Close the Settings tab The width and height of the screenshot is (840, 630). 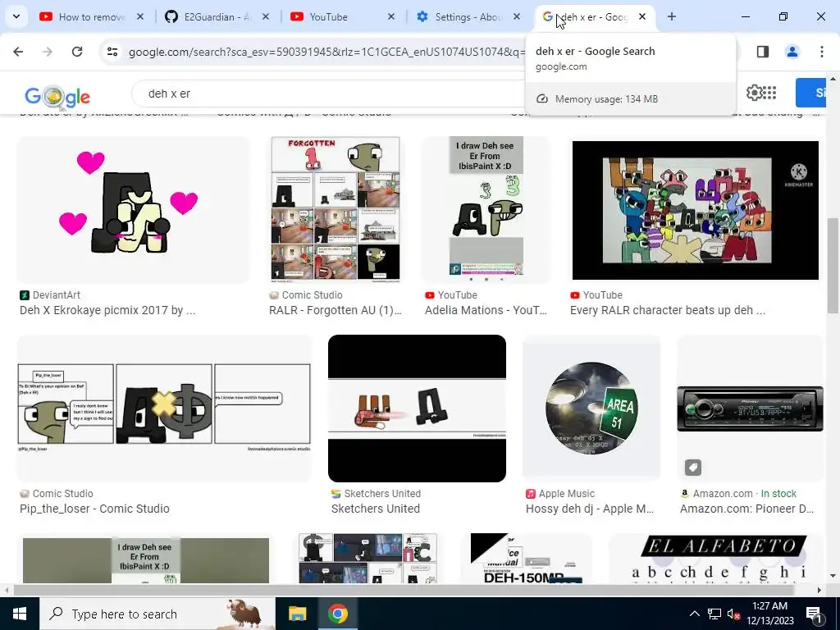[x=517, y=17]
